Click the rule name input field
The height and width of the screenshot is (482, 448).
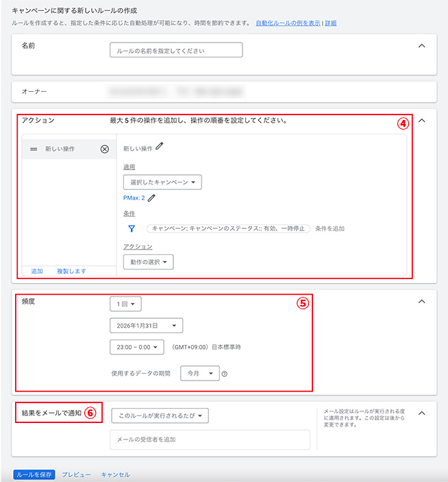point(176,50)
